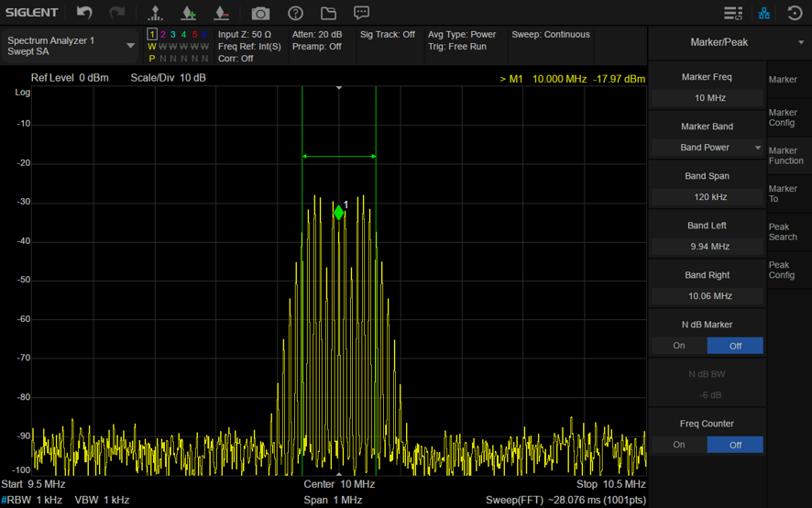Viewport: 812px width, 508px height.
Task: Click the Center 10 MHz value
Action: tap(339, 484)
